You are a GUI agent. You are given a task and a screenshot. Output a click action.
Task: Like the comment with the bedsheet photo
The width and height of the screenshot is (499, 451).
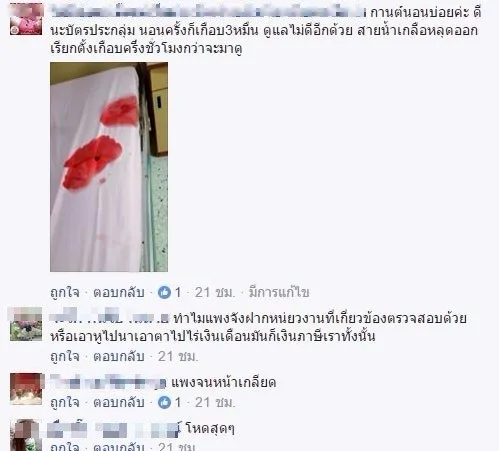coord(65,292)
